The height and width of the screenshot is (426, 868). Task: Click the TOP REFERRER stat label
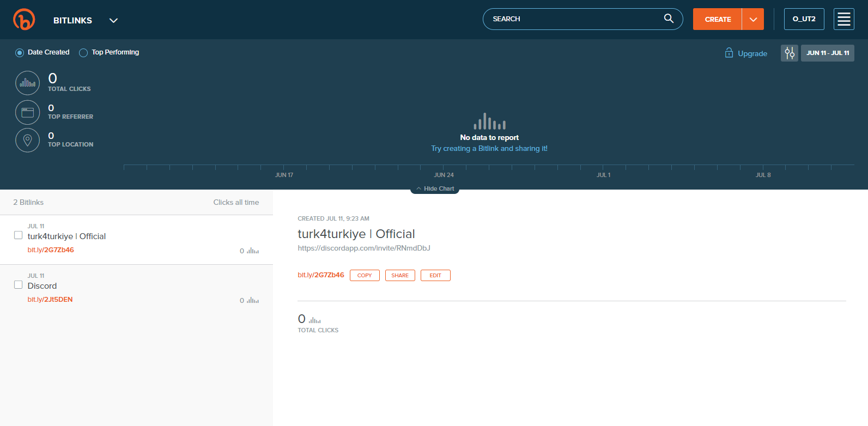point(70,117)
